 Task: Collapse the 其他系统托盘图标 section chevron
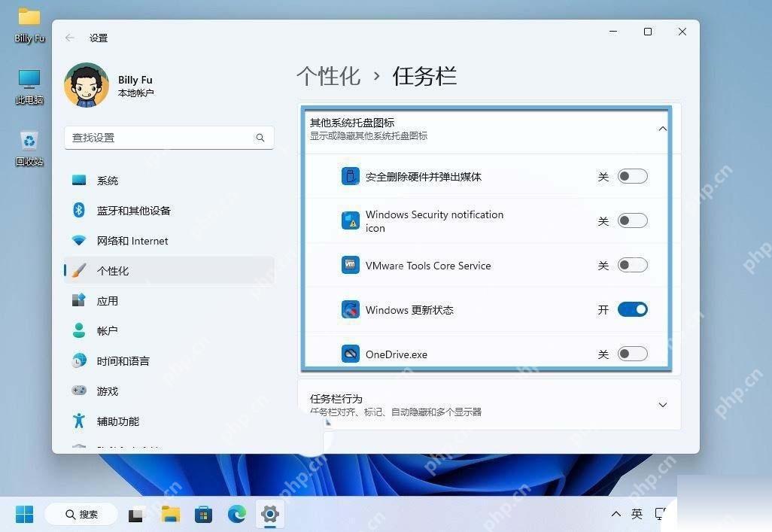point(663,129)
